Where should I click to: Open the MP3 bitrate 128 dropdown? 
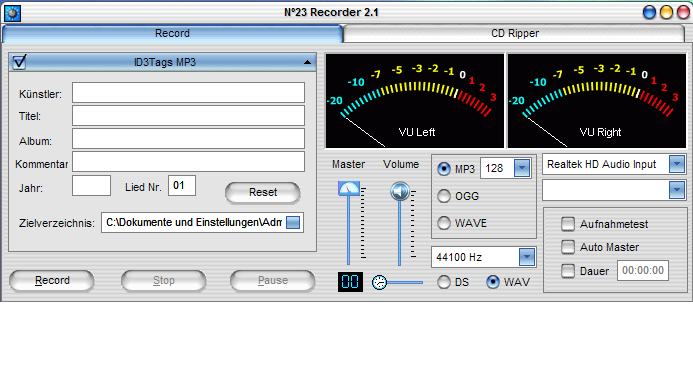click(x=522, y=168)
